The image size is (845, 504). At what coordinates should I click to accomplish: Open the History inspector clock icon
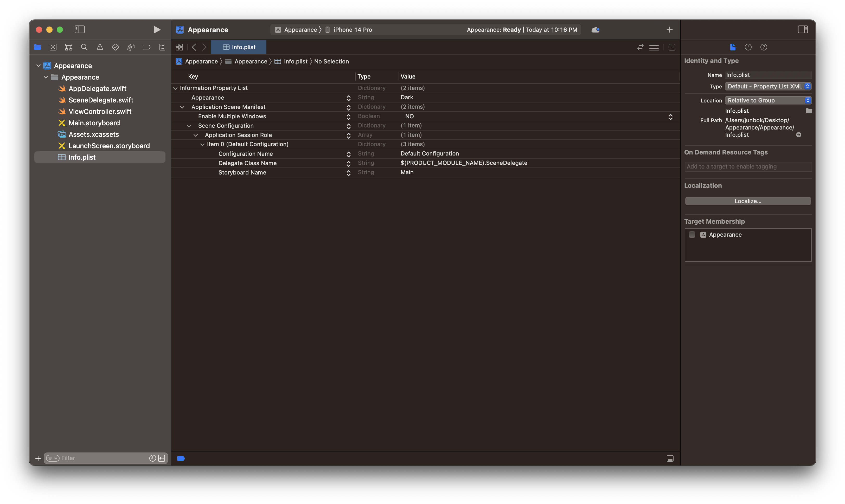[x=748, y=47]
